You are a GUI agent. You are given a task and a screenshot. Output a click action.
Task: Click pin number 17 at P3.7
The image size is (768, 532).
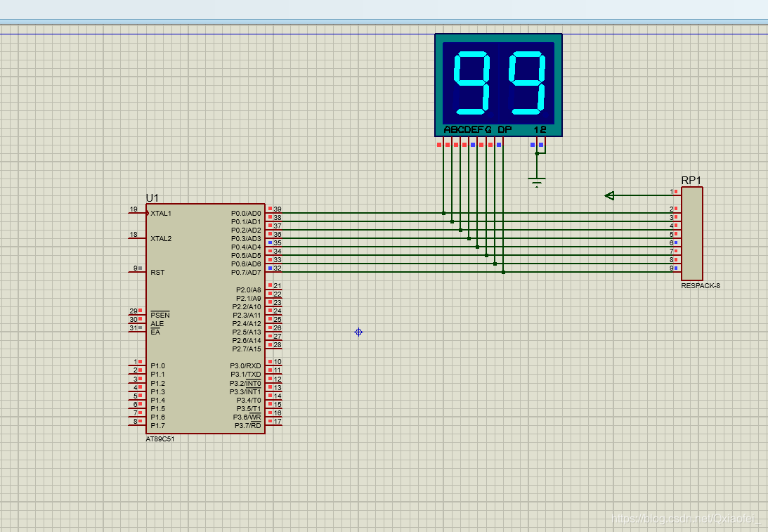(x=278, y=421)
